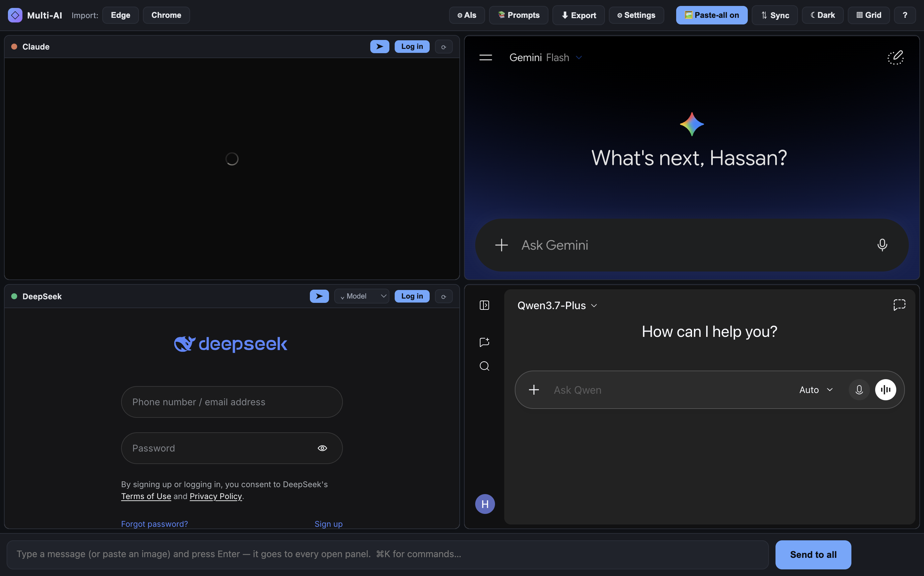This screenshot has width=924, height=576.
Task: Toggle Paste-all on button
Action: pos(712,15)
